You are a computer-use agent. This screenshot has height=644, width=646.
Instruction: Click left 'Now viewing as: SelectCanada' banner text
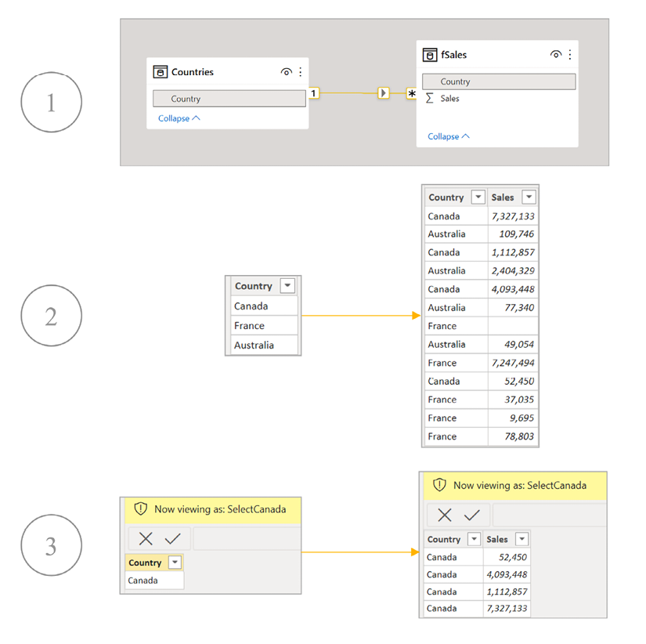pyautogui.click(x=220, y=509)
